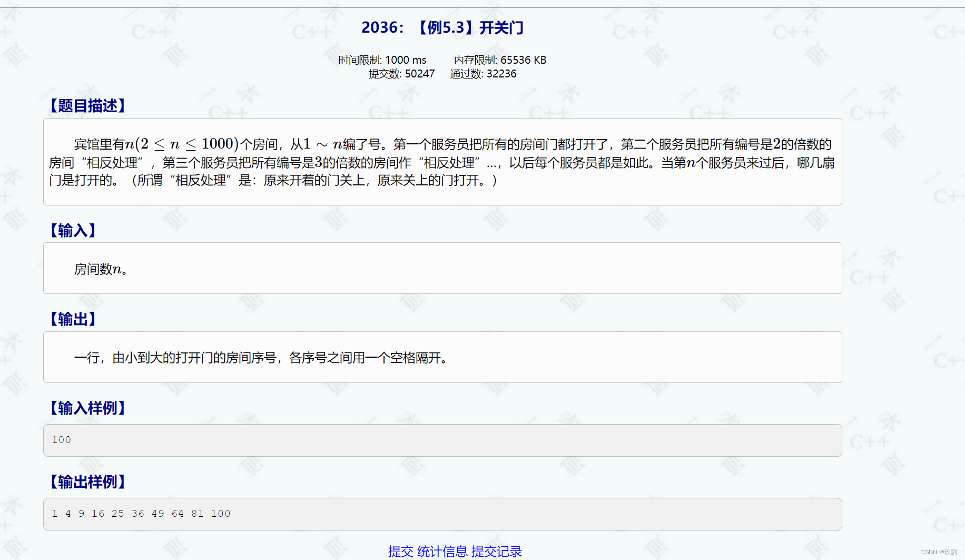Click the problem description paragraph starting 宾馆里有
This screenshot has width=965, height=560.
tap(442, 162)
